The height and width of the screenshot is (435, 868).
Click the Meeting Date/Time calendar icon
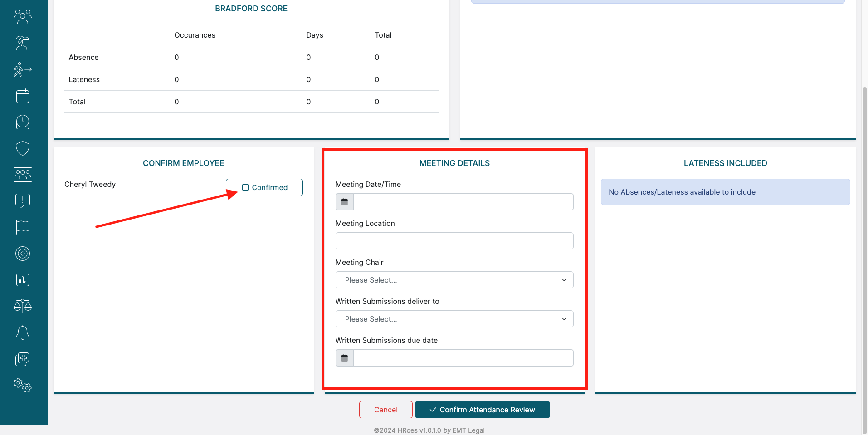[345, 202]
